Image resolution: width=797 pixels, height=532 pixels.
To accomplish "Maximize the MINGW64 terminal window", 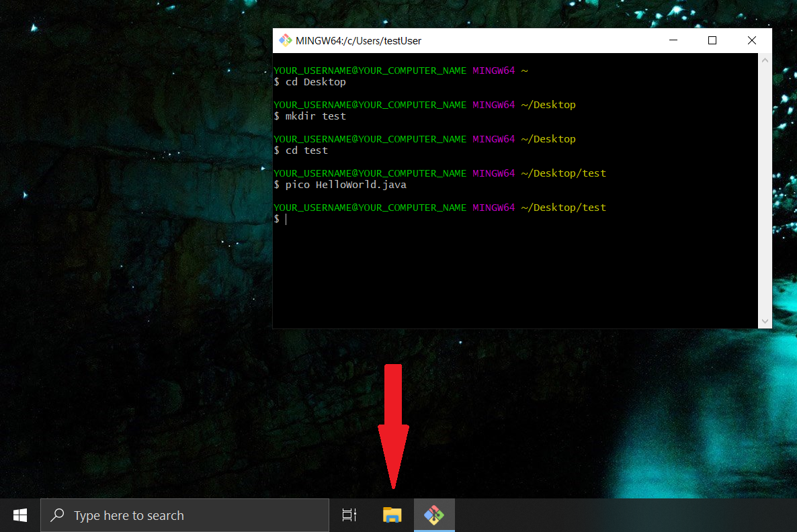I will 712,40.
